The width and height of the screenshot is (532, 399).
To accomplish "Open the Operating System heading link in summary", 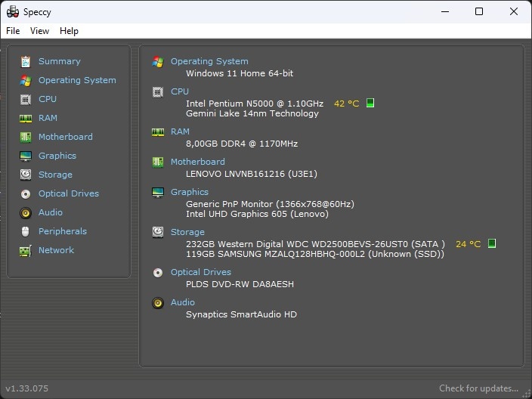I will pyautogui.click(x=209, y=61).
